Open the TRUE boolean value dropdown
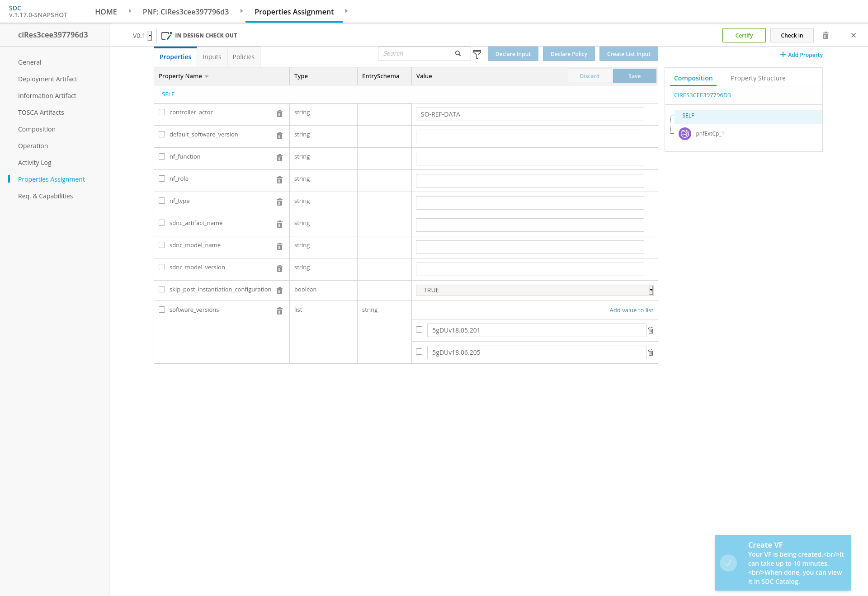Screen dimensions: 868x596 pyautogui.click(x=534, y=290)
